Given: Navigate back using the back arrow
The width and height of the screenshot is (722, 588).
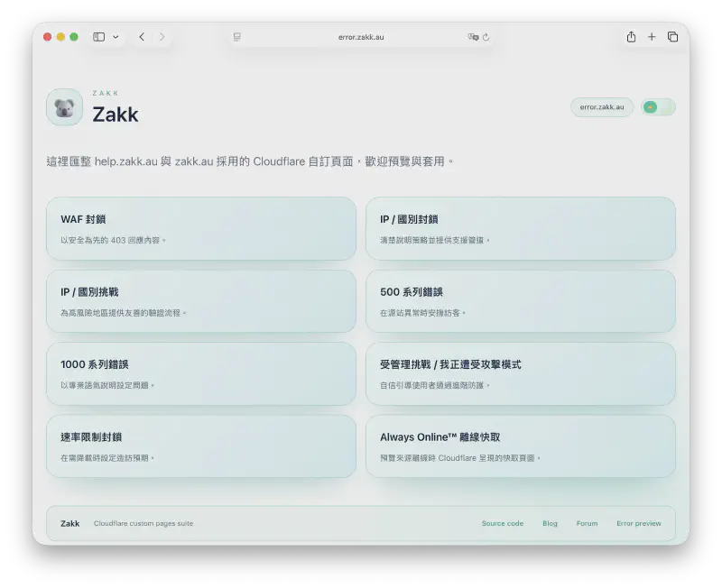Looking at the screenshot, I should (x=141, y=37).
